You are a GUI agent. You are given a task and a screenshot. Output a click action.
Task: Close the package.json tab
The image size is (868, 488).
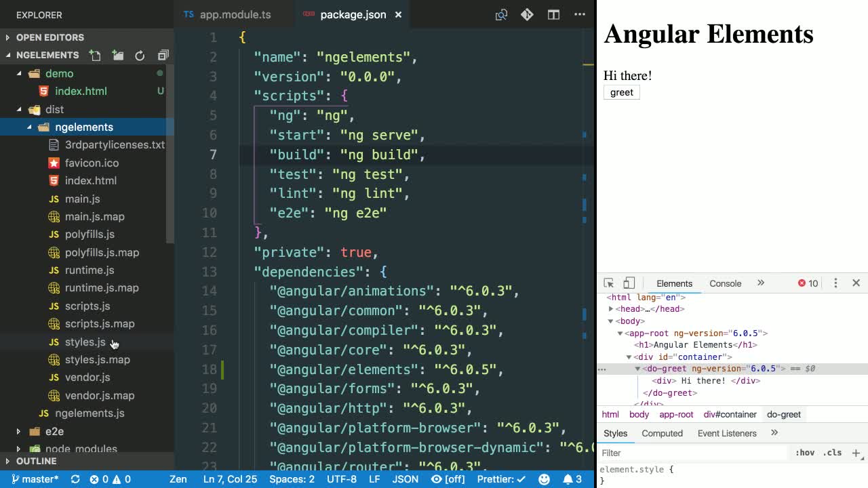[399, 14]
